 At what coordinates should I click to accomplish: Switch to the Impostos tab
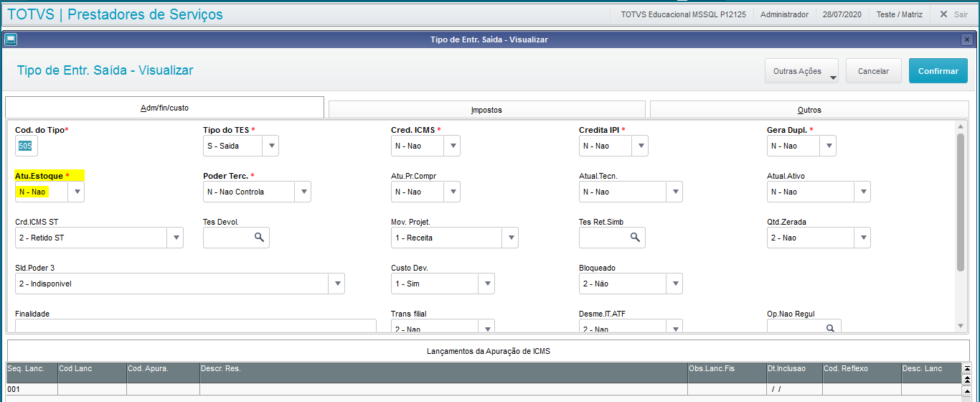pos(486,110)
